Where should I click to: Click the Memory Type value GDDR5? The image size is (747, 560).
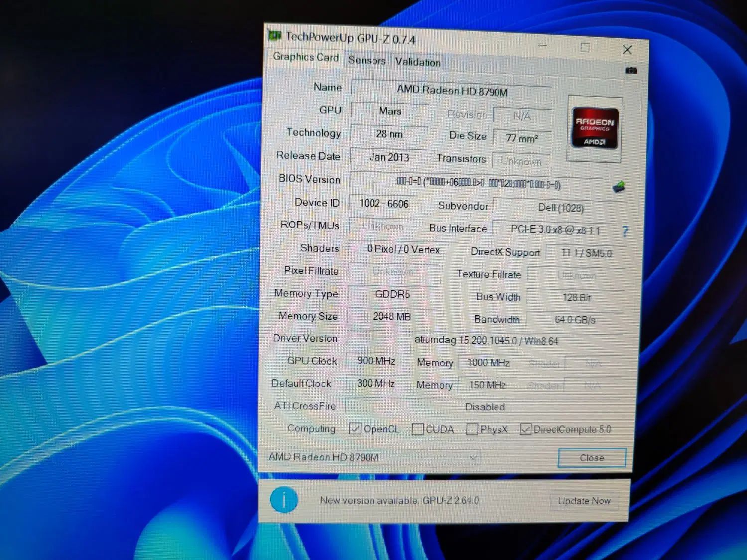click(x=392, y=294)
